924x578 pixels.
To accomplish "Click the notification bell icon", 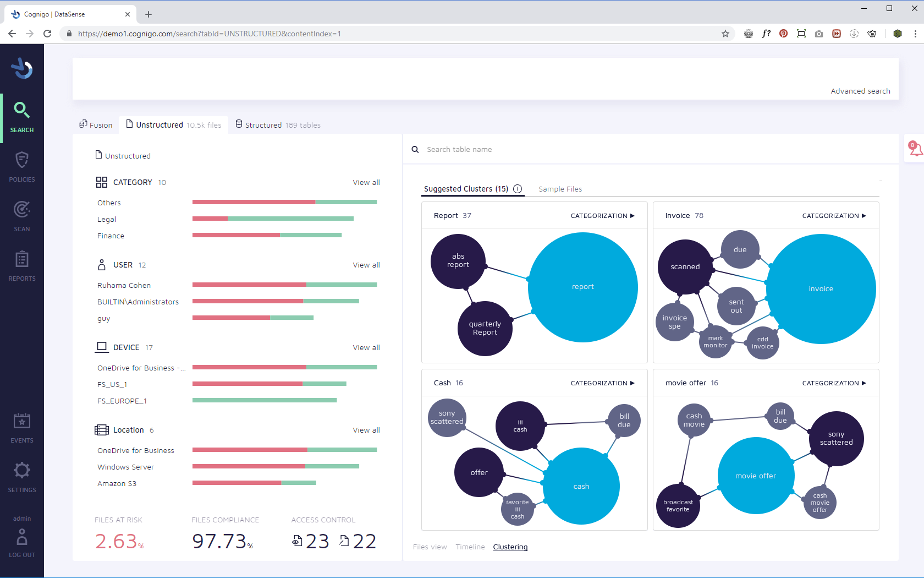I will 915,148.
